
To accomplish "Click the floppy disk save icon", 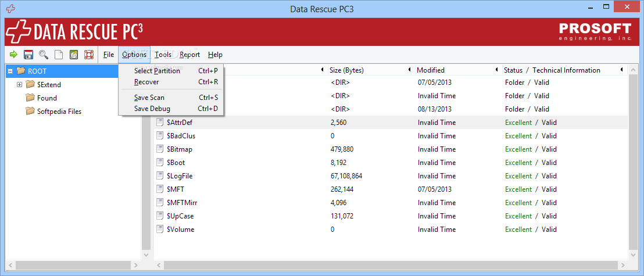I will point(28,55).
